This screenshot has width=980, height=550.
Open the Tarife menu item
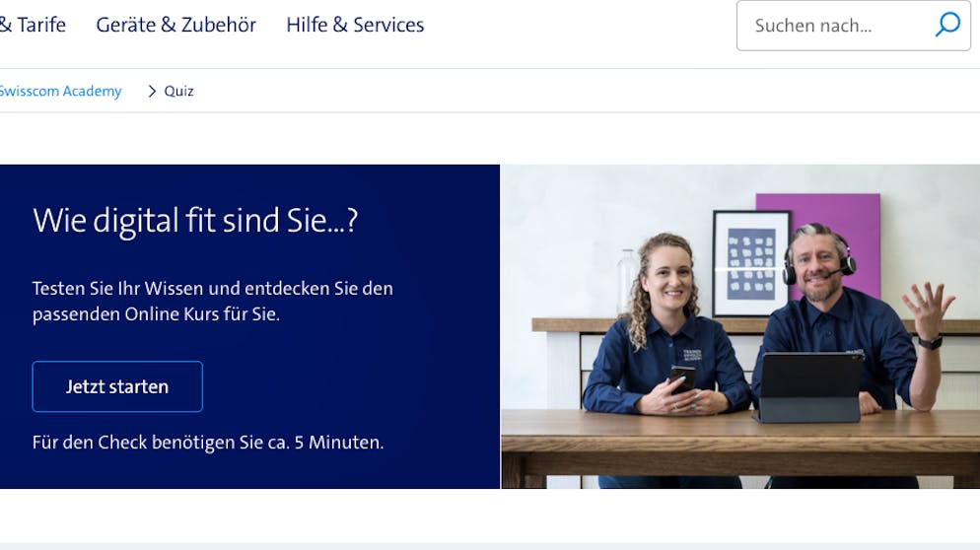(x=33, y=25)
